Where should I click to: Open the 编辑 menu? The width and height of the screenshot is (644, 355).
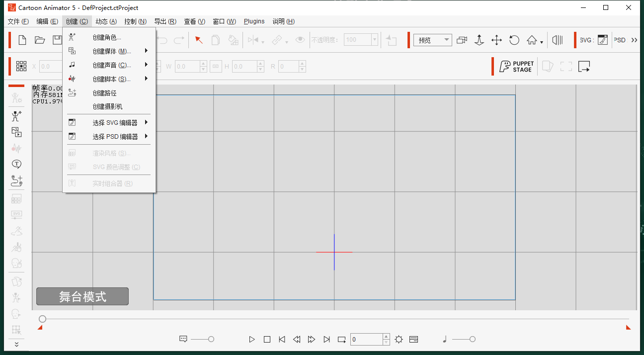click(47, 21)
